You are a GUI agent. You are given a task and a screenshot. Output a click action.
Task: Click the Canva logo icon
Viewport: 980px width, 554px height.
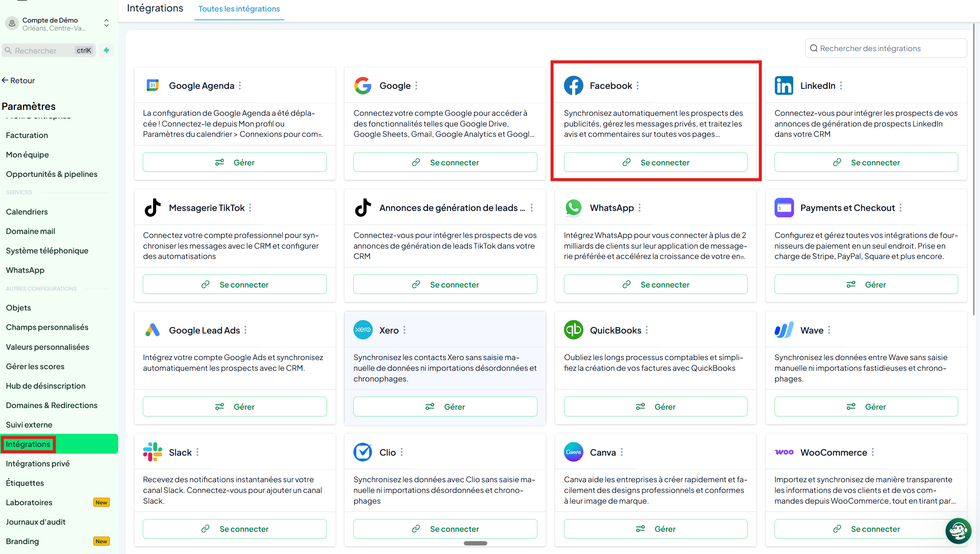point(573,452)
